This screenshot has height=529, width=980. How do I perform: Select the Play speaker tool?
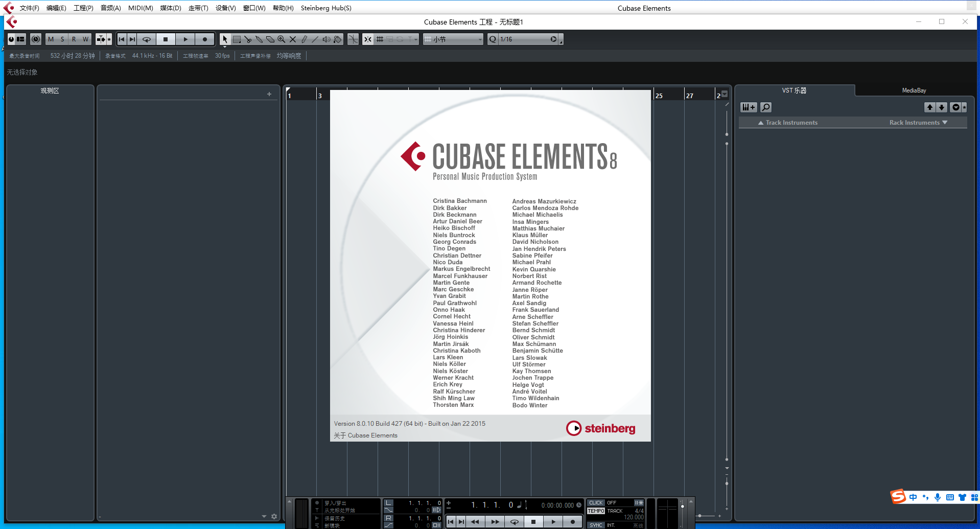tap(326, 39)
